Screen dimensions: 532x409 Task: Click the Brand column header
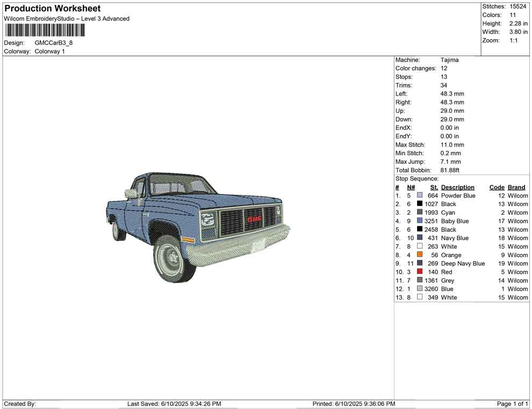(x=516, y=187)
